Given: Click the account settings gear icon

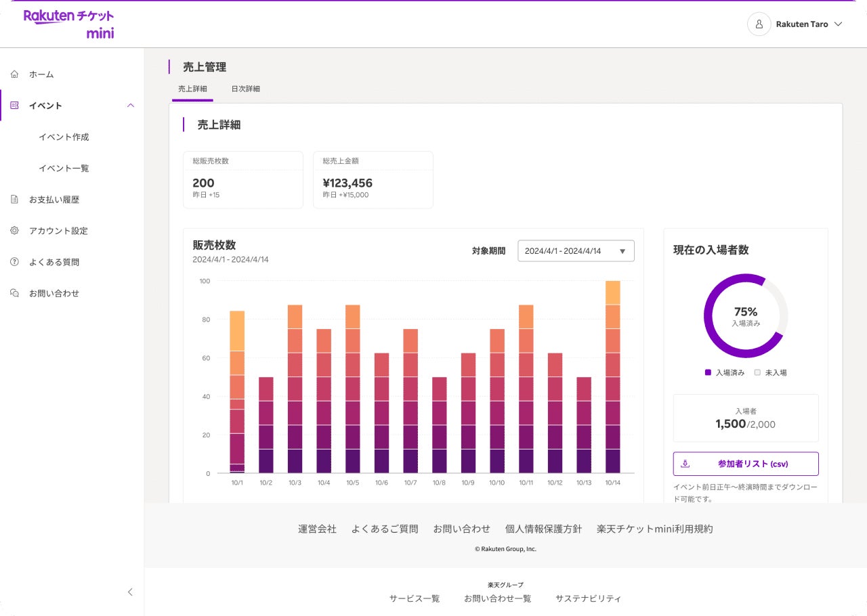Looking at the screenshot, I should tap(14, 231).
